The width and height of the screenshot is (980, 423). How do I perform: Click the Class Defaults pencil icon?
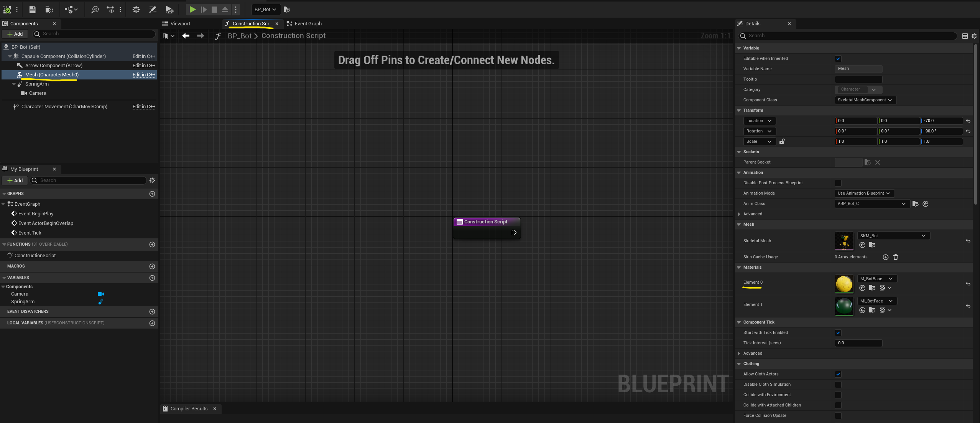pos(153,10)
